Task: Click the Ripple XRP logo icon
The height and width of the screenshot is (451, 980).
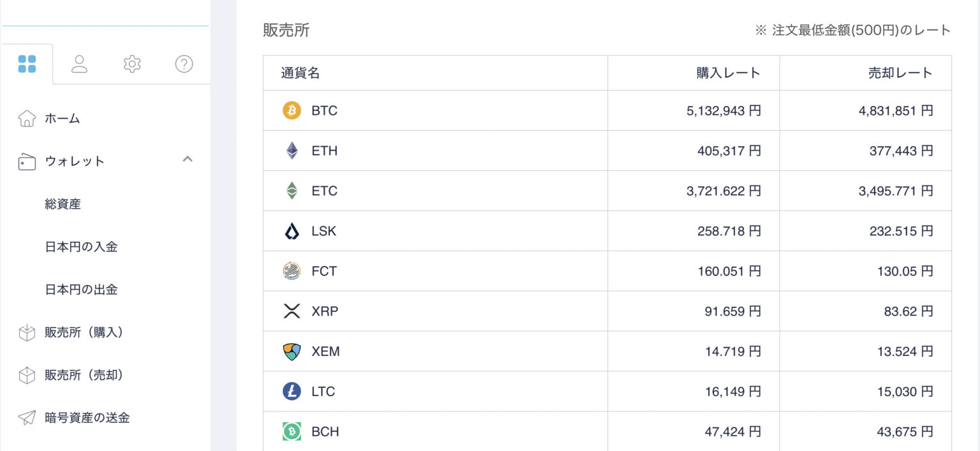Action: [x=292, y=311]
